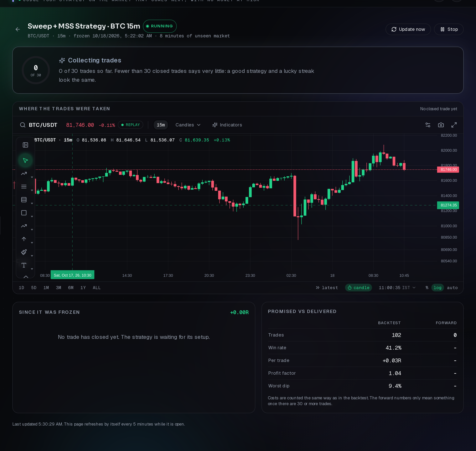This screenshot has width=476, height=451.
Task: Switch range to 1M
Action: click(x=46, y=288)
